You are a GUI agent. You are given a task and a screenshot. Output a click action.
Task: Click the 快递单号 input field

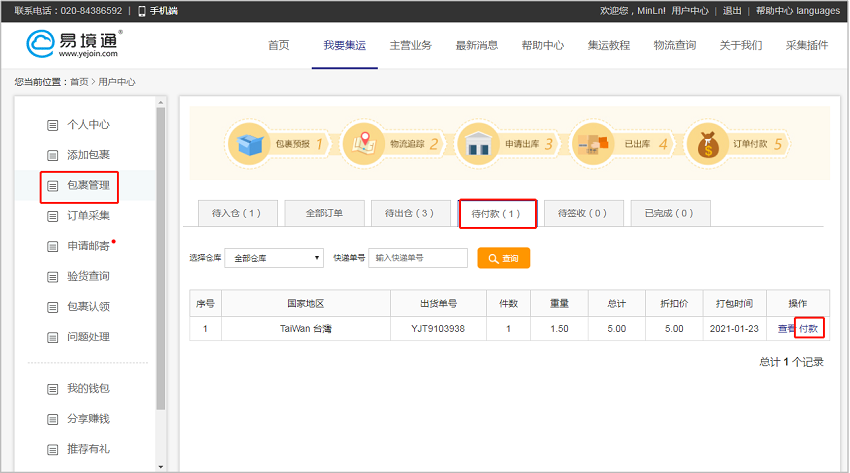tap(418, 258)
